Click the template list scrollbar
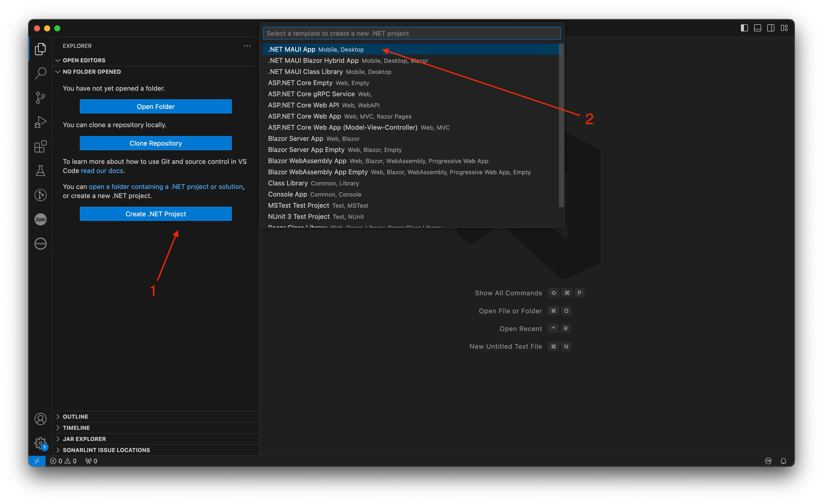This screenshot has height=504, width=823. point(561,126)
